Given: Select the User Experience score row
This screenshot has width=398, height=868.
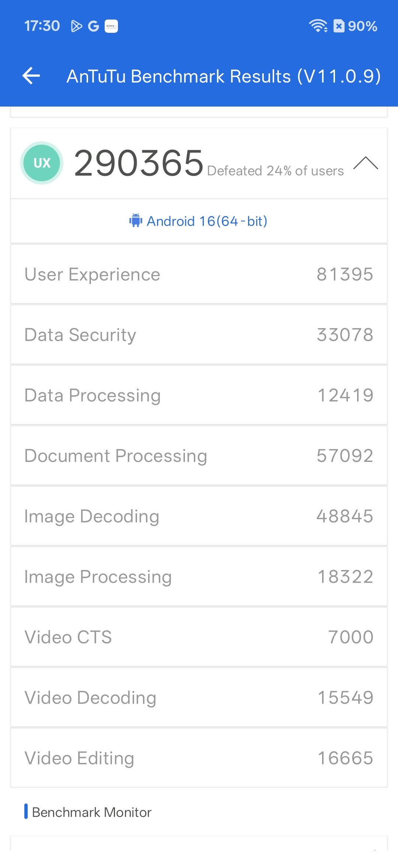Looking at the screenshot, I should (x=199, y=274).
